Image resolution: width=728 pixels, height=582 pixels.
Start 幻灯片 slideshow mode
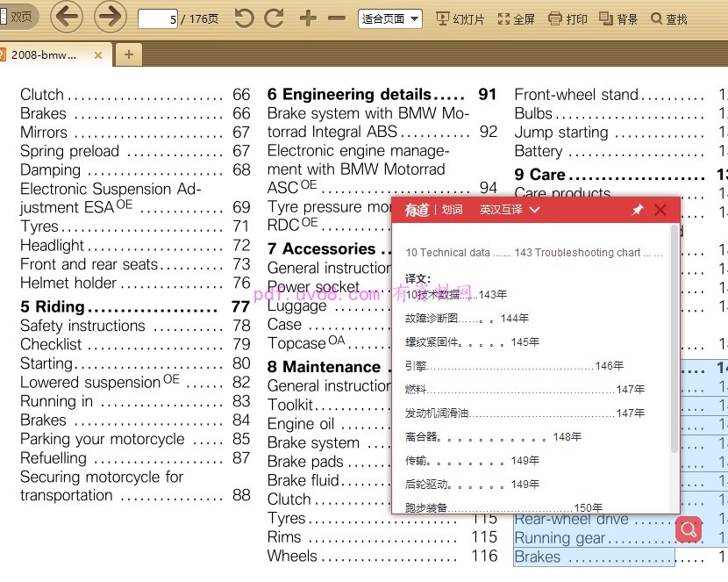[x=460, y=18]
